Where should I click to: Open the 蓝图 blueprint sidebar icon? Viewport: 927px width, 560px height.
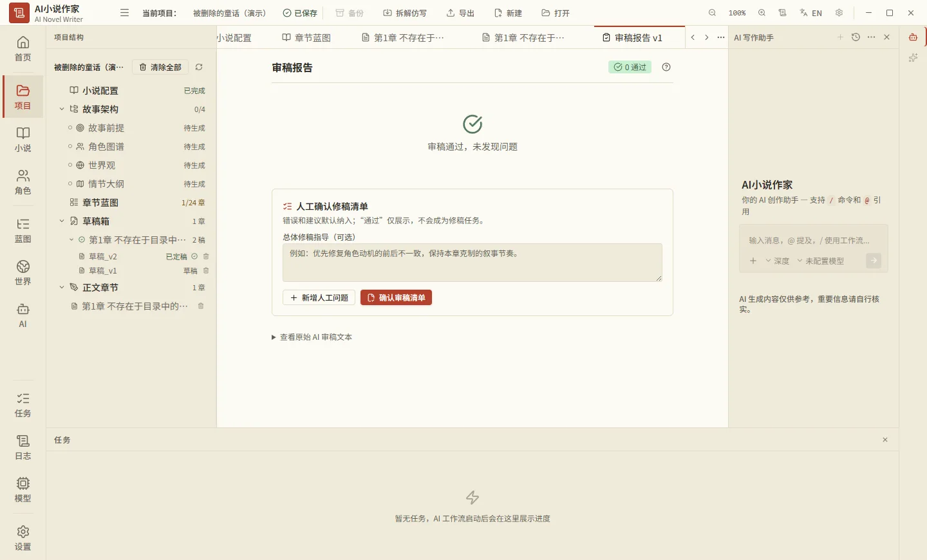click(x=23, y=230)
